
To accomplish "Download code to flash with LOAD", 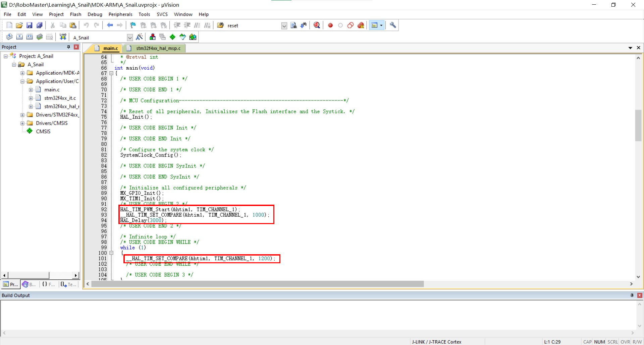I will tap(63, 37).
